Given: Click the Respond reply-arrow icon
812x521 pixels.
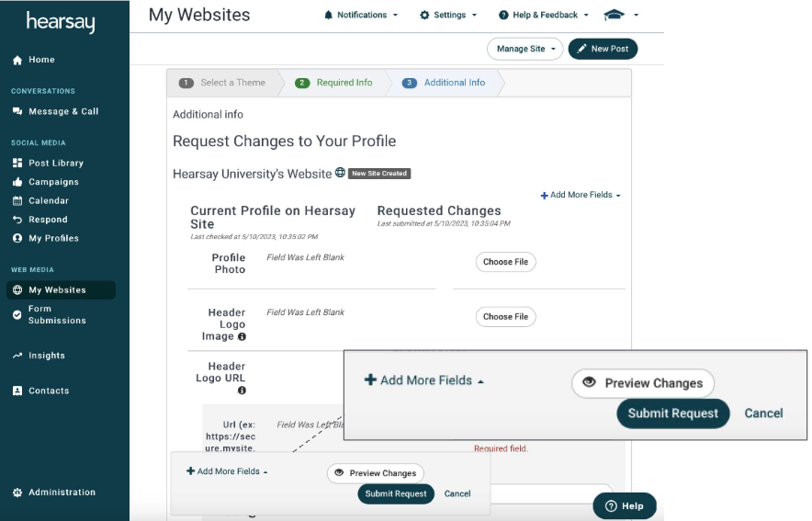Looking at the screenshot, I should point(17,220).
